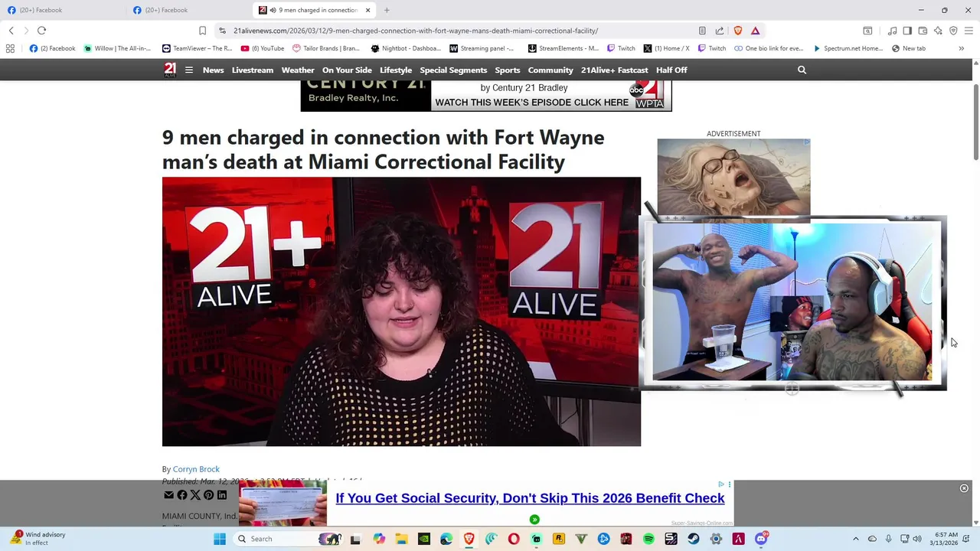
Task: Click the sidebar advertisement image
Action: pos(733,178)
